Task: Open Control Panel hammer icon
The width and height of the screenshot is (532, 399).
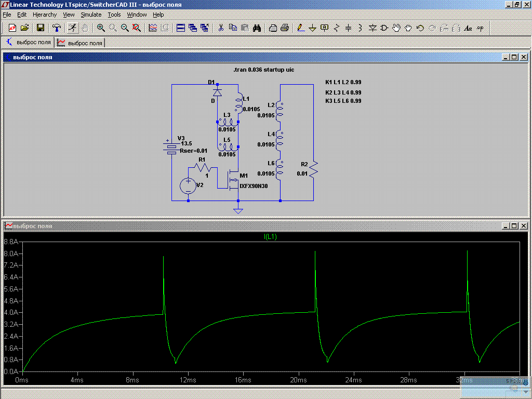Action: pyautogui.click(x=57, y=28)
